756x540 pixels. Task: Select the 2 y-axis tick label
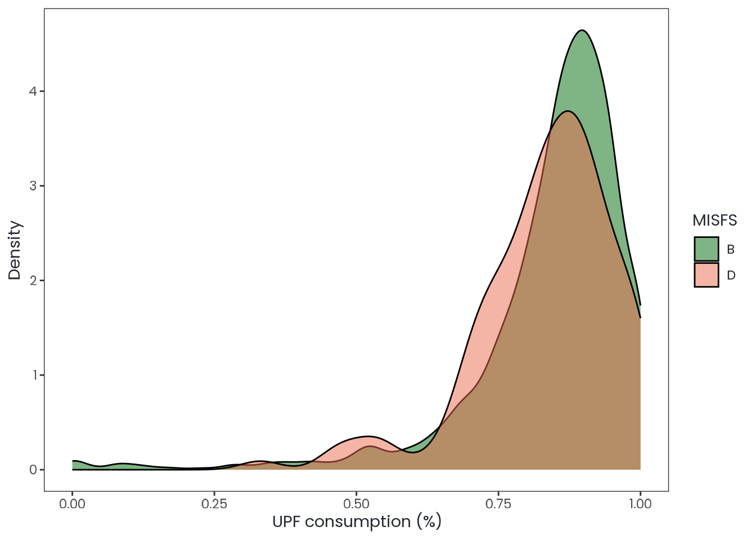[x=33, y=280]
